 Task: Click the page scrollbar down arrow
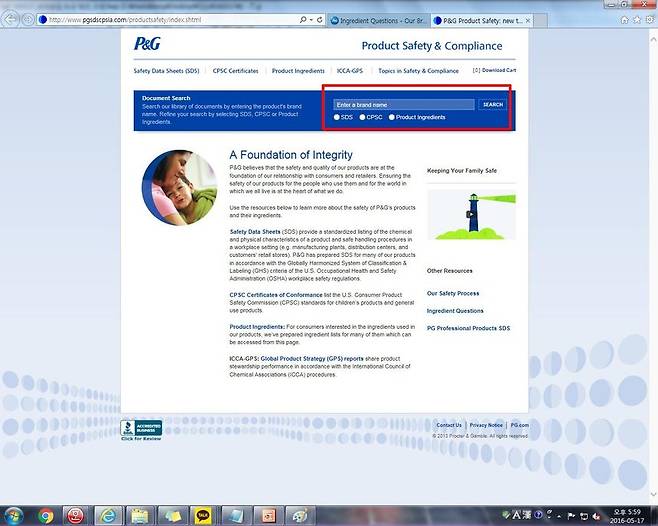pyautogui.click(x=653, y=494)
